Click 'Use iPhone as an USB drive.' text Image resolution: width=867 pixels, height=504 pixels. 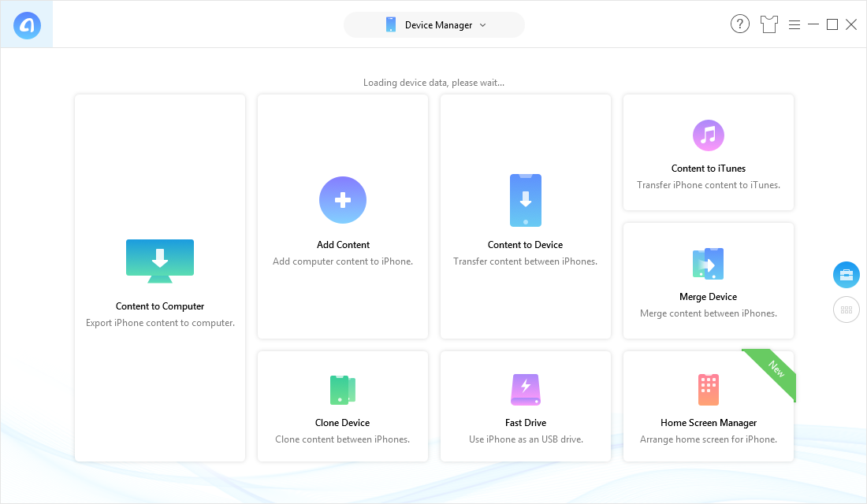526,439
